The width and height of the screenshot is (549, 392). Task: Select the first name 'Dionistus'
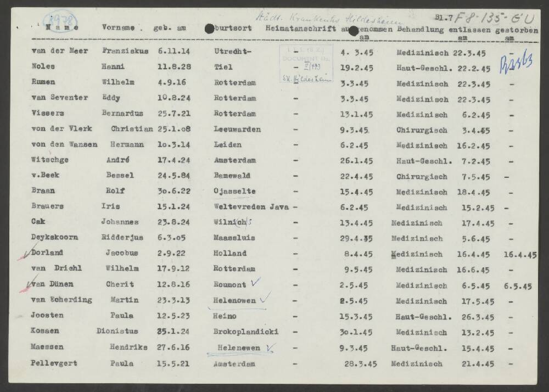(x=117, y=332)
